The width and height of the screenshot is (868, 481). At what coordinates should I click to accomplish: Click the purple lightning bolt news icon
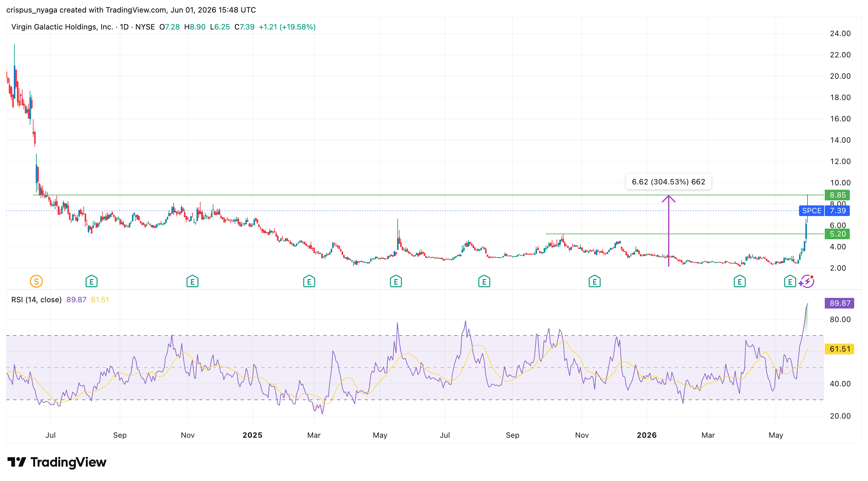pyautogui.click(x=807, y=281)
